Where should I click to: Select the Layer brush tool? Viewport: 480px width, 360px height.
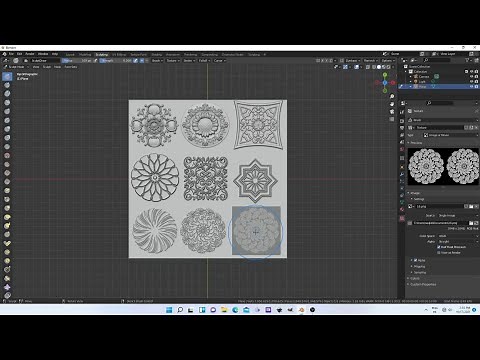(x=7, y=120)
